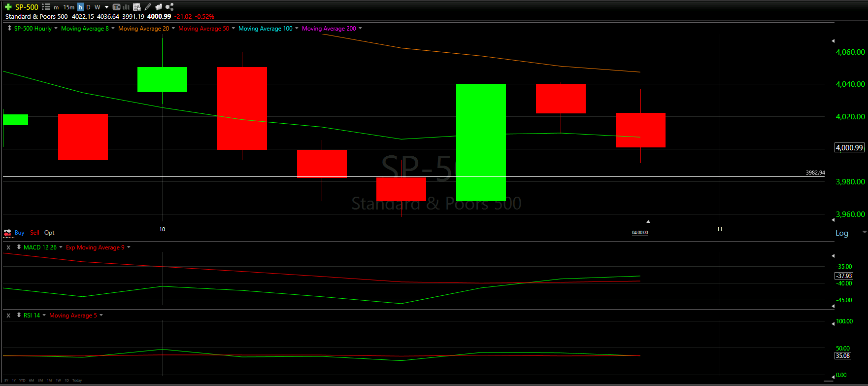Click the resize arrow beside MACD 12 26
This screenshot has height=386, width=868.
click(x=19, y=247)
